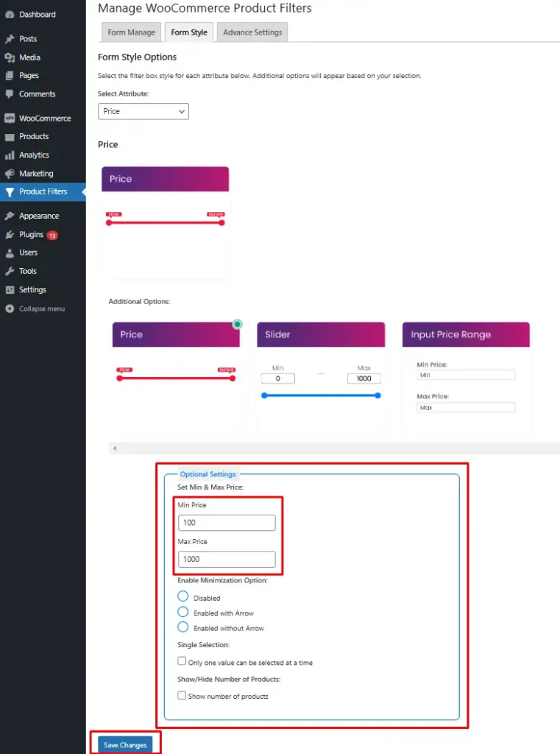Click the Media library icon
Image resolution: width=560 pixels, height=754 pixels.
(10, 57)
